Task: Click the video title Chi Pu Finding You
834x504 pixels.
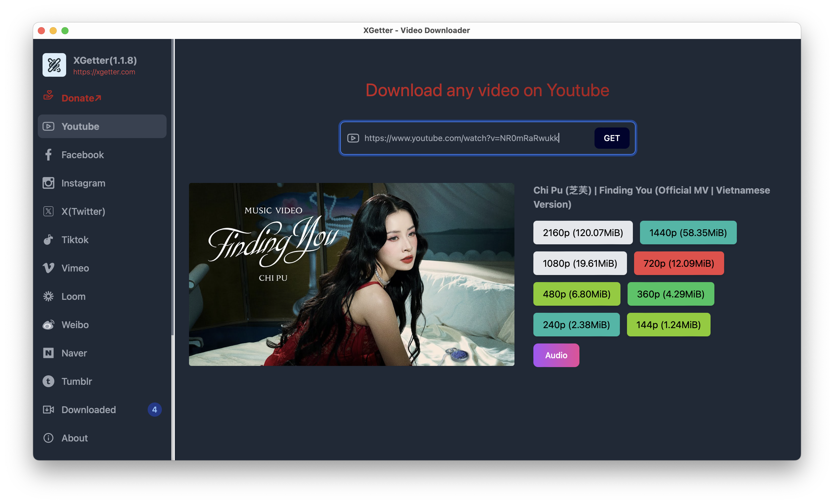Action: coord(651,197)
